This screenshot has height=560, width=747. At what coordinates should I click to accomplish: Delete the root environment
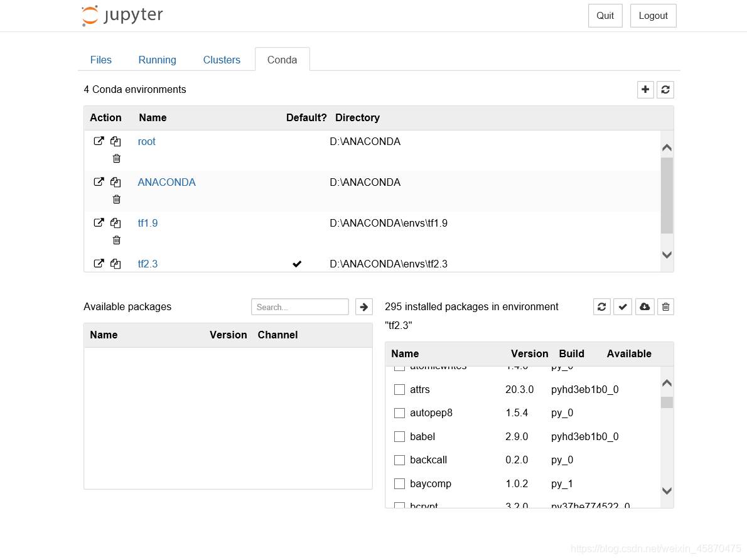click(x=116, y=158)
